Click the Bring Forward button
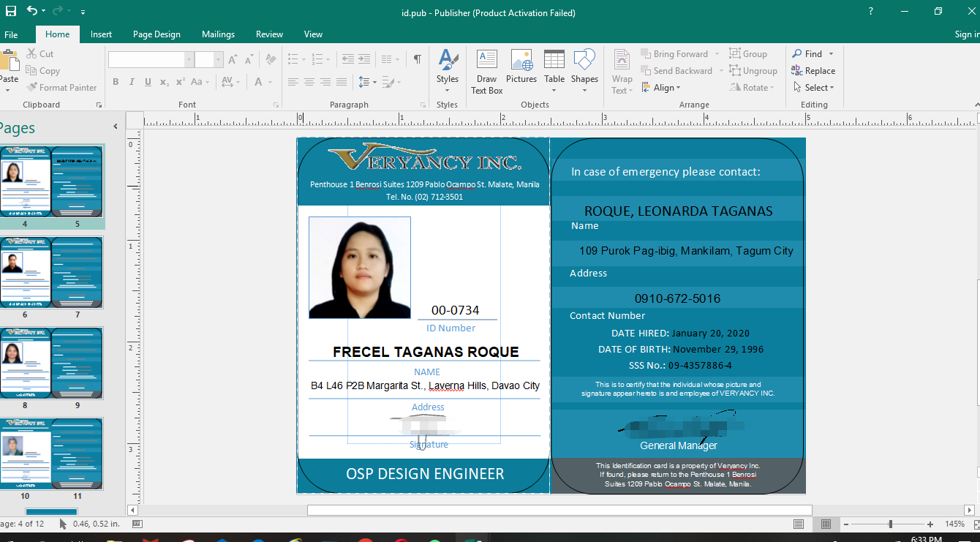 point(674,54)
